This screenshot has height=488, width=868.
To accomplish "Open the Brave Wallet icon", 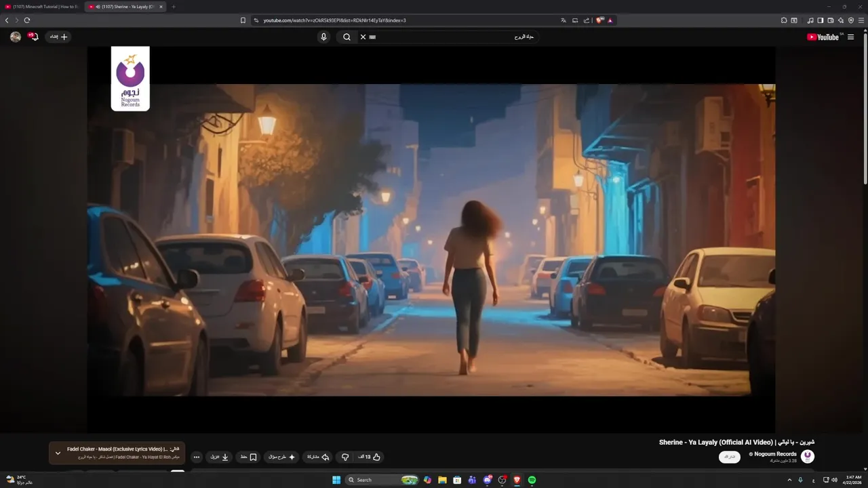I will pyautogui.click(x=831, y=20).
